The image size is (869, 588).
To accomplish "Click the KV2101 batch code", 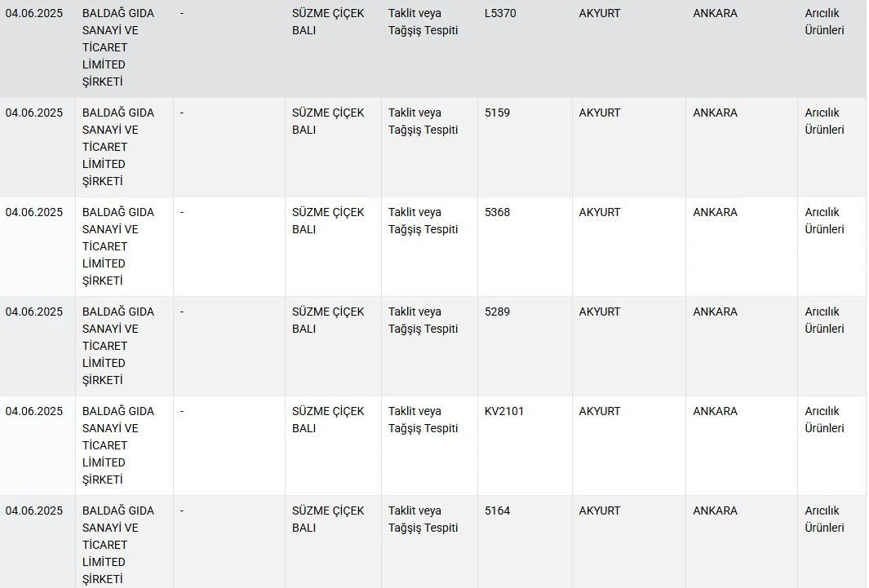I will pos(504,411).
